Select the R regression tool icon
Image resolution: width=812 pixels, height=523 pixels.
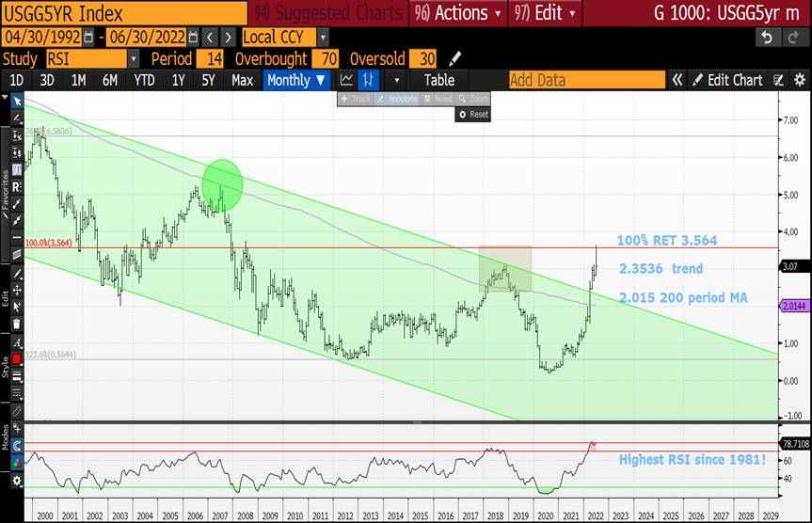pyautogui.click(x=17, y=186)
